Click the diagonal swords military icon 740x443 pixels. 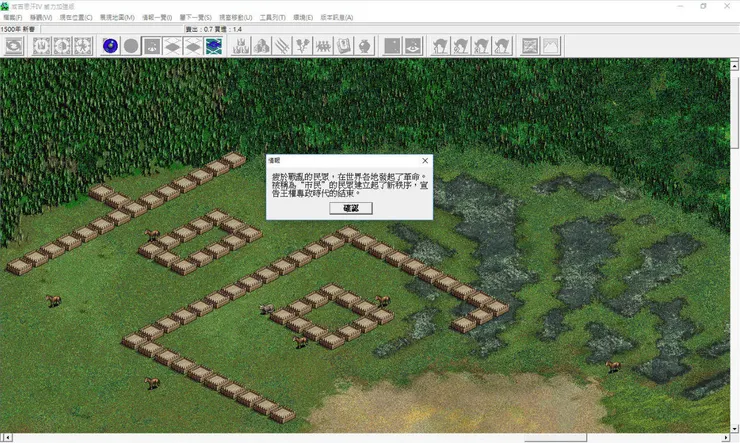282,46
